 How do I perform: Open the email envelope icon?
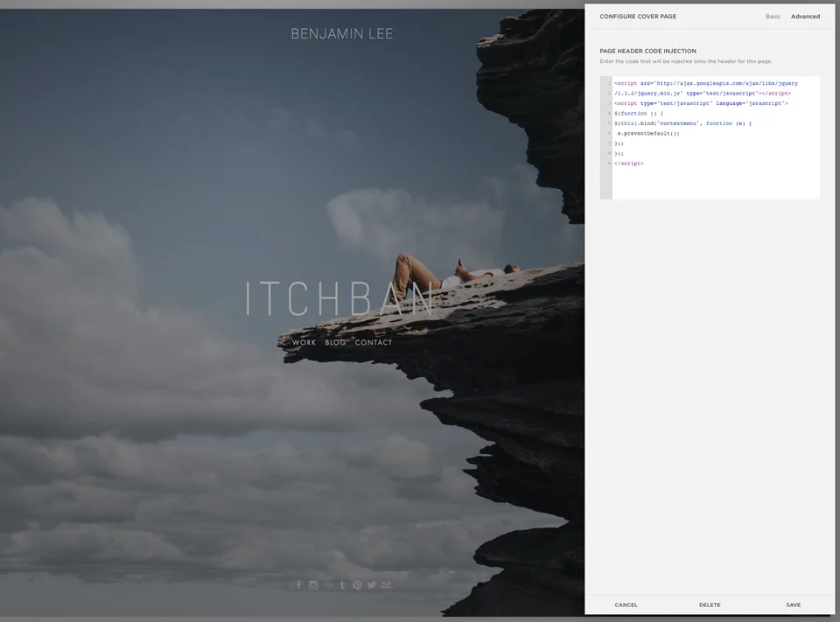pos(386,585)
